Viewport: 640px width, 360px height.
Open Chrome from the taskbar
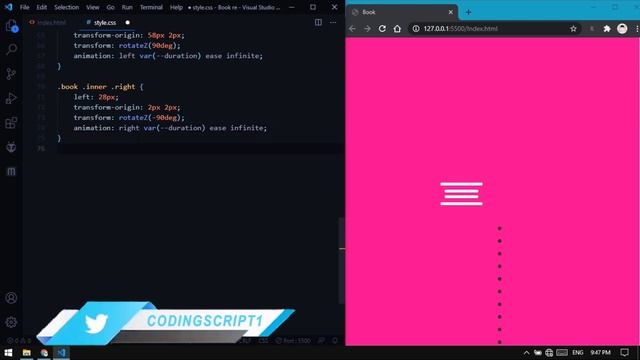pyautogui.click(x=44, y=353)
